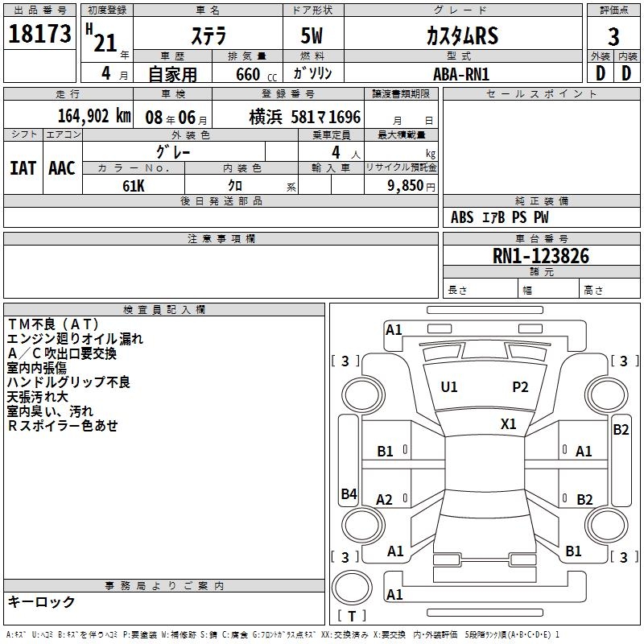The height and width of the screenshot is (644, 644).
Task: Select the overall score 3
Action: (x=613, y=37)
